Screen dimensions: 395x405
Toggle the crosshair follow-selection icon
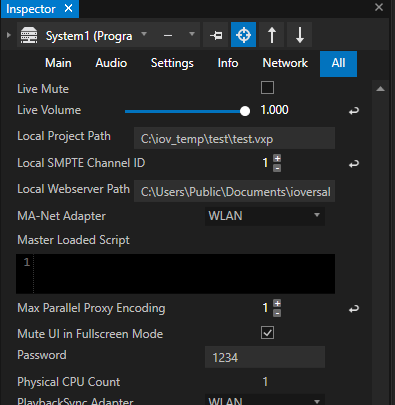click(243, 35)
